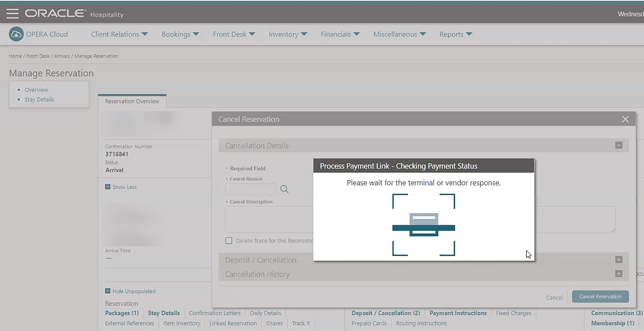Open the Arrivals breadcrumb link

coord(62,56)
